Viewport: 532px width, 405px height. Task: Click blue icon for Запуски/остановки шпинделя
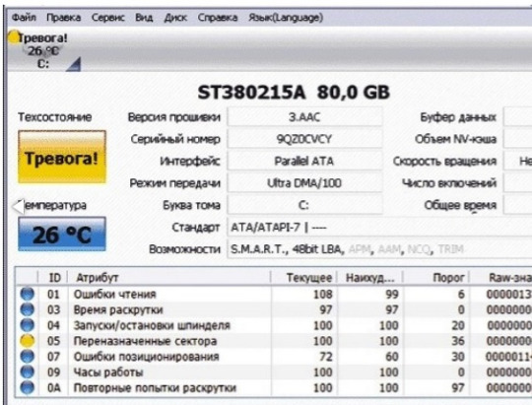coord(28,325)
